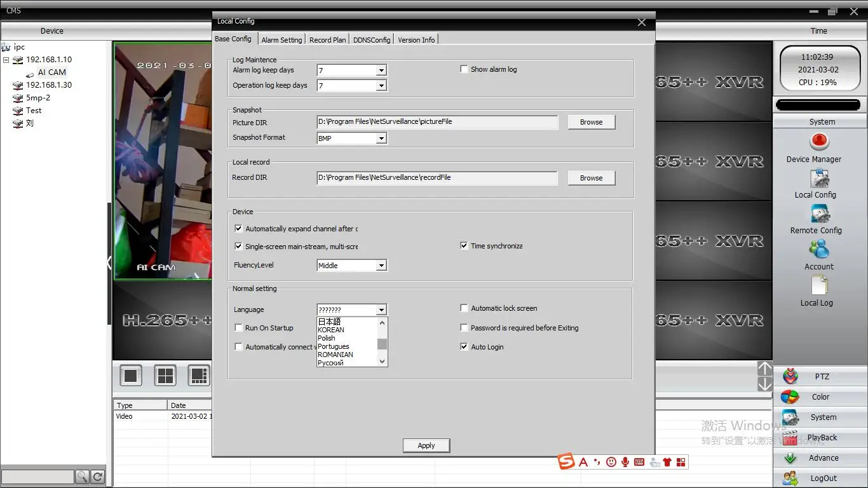Close the Local Config dialog
This screenshot has width=868, height=488.
click(x=642, y=22)
